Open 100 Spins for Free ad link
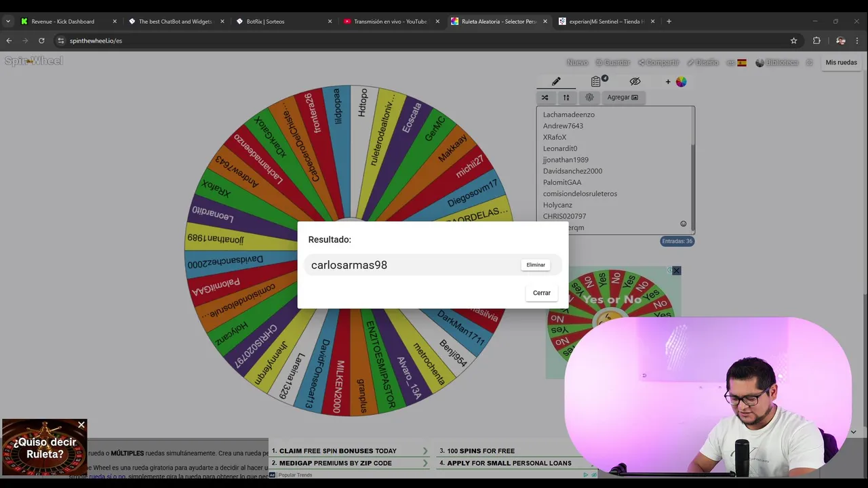 click(476, 451)
